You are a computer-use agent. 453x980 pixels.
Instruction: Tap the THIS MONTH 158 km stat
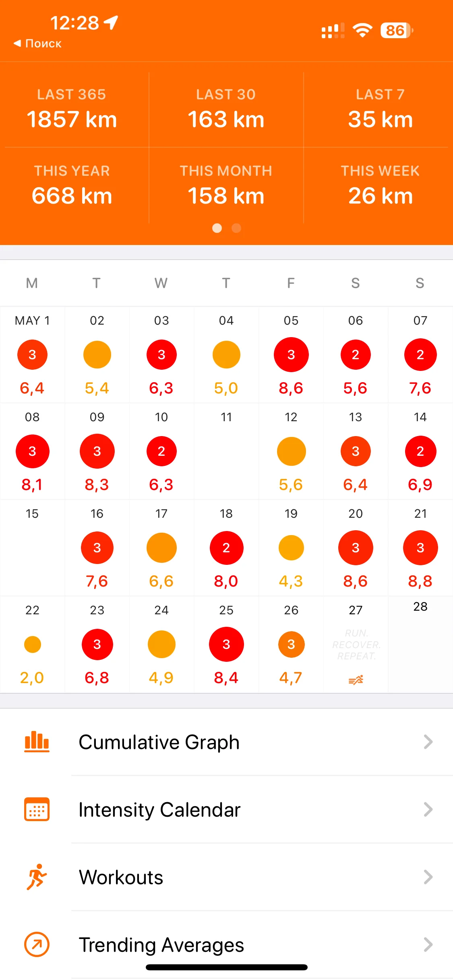226,196
